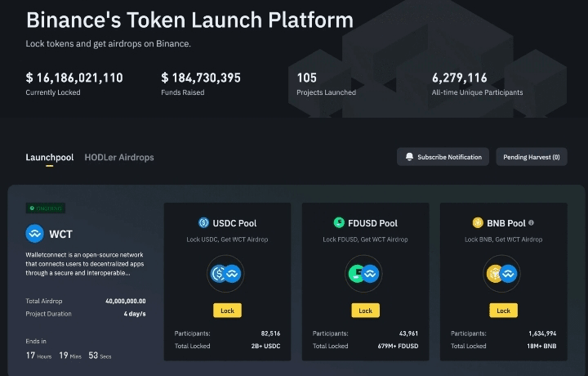Viewport: 588px width, 376px height.
Task: Click Lock in the USDC Pool card
Action: (x=227, y=311)
